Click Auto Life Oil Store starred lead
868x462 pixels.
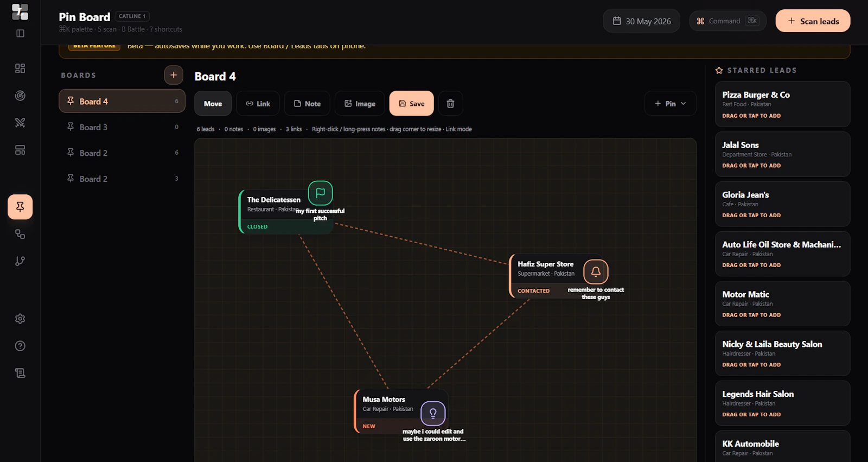(x=782, y=254)
